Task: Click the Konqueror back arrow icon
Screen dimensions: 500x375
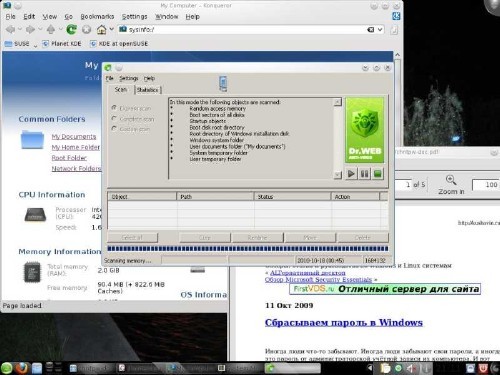Action: tap(10, 30)
